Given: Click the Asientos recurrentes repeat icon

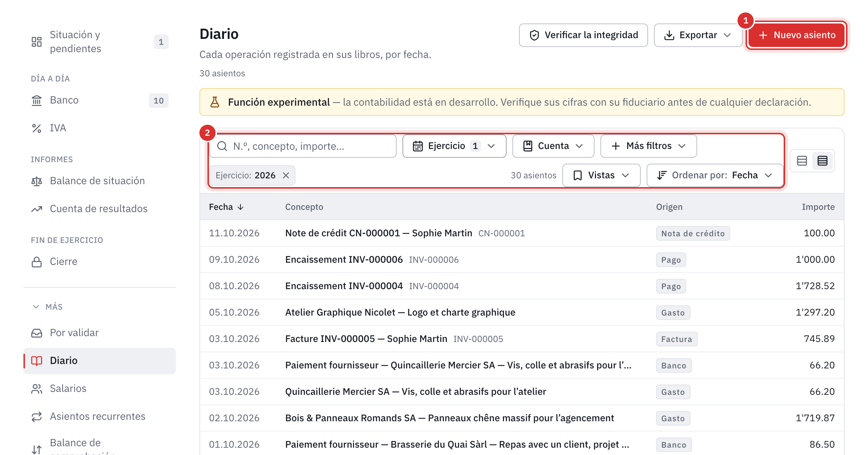Looking at the screenshot, I should coord(37,416).
